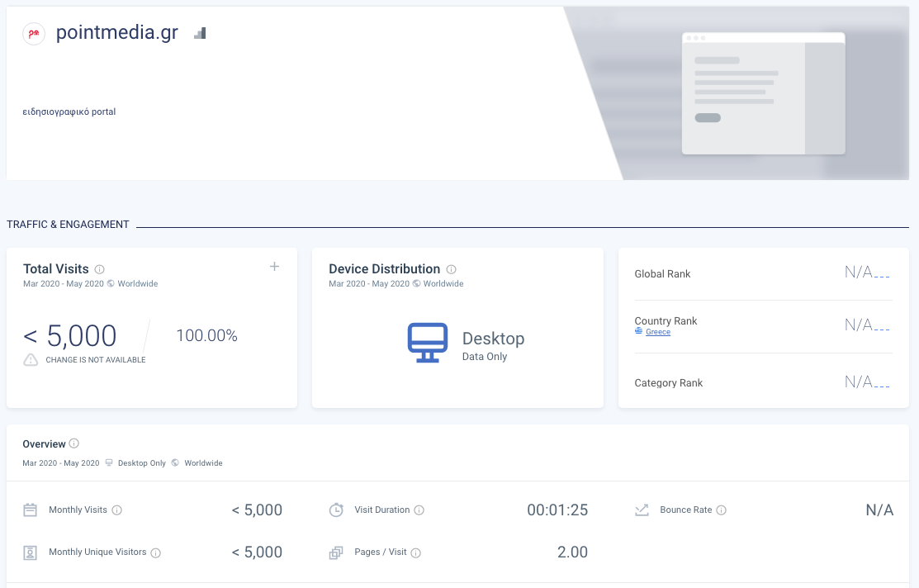Click the chart icon for Bounce Rate
Viewport: 919px width, 588px height.
642,510
